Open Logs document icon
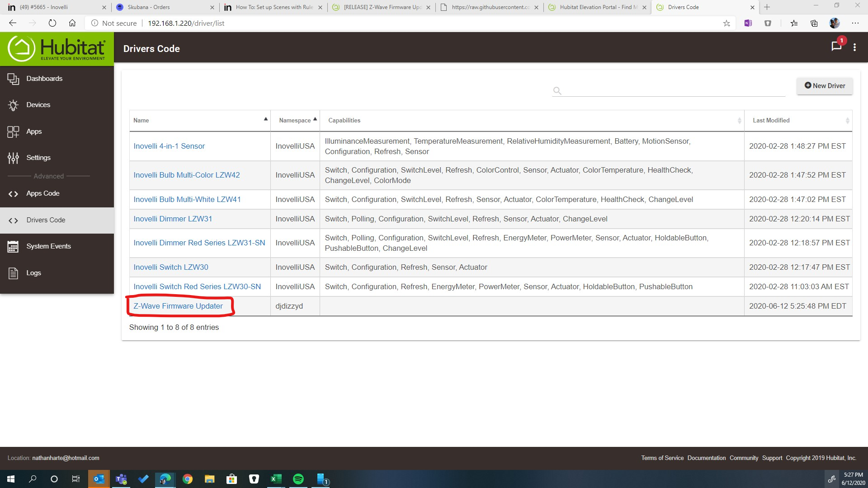Screen dimensions: 868x488 point(13,273)
